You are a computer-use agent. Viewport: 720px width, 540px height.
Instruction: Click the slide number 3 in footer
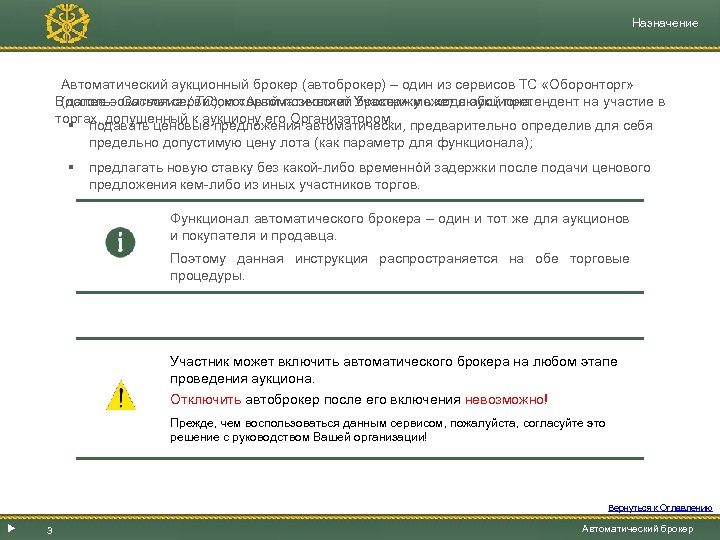pos(50,530)
